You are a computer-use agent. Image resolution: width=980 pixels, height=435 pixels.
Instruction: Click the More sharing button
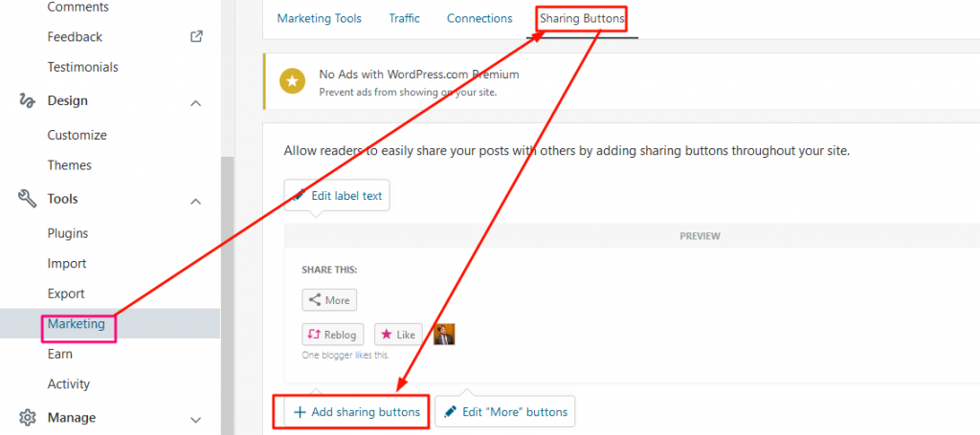tap(329, 300)
